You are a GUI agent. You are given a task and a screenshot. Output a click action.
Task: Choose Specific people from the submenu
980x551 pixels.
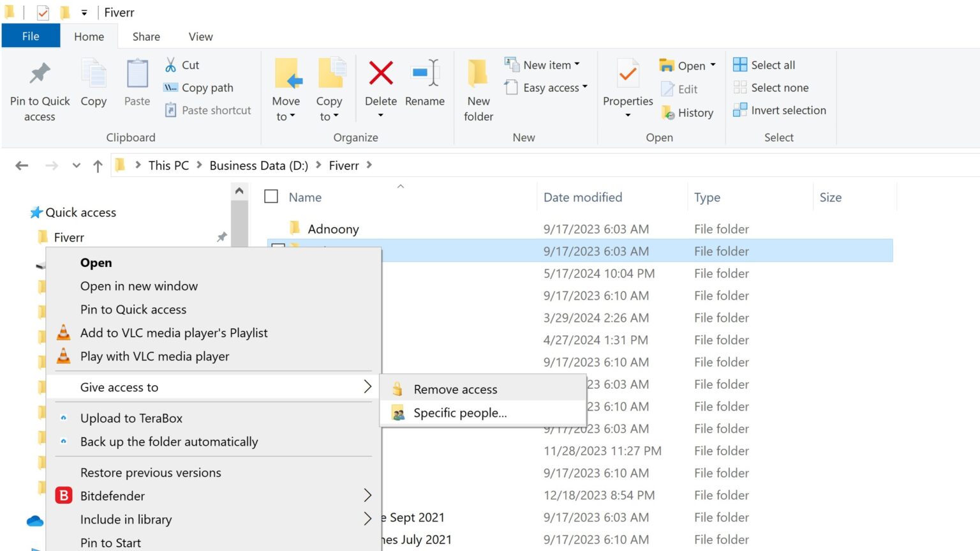point(459,412)
